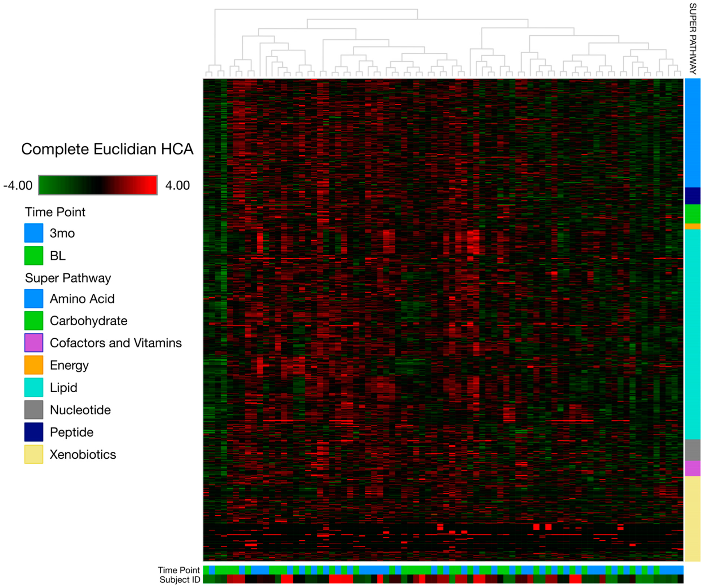Click the orange Energy legend swatch
709x588 pixels.
[33, 365]
